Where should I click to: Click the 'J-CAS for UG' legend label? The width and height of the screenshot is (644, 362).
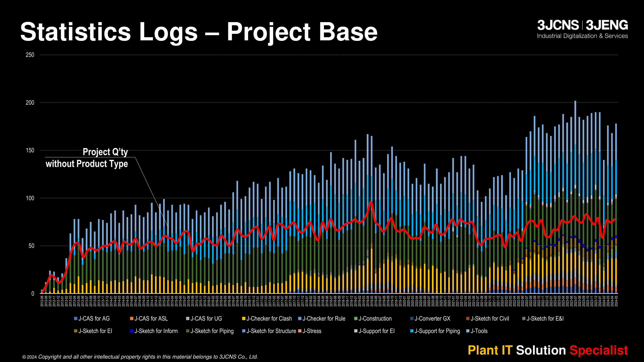tap(206, 318)
